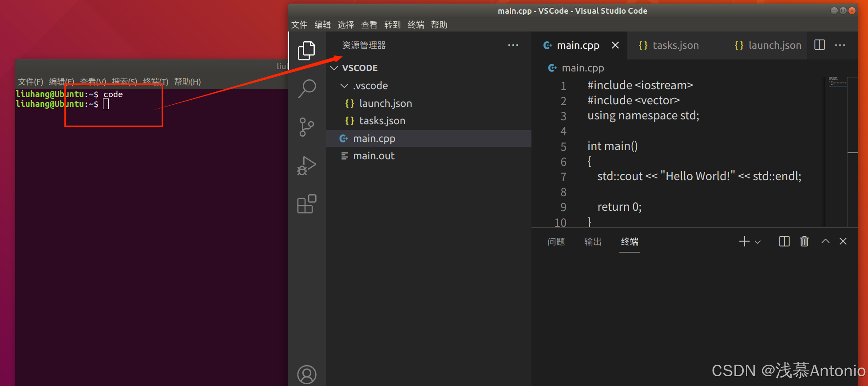Open the 终端 menu in VS Code
This screenshot has height=386, width=868.
pos(416,25)
